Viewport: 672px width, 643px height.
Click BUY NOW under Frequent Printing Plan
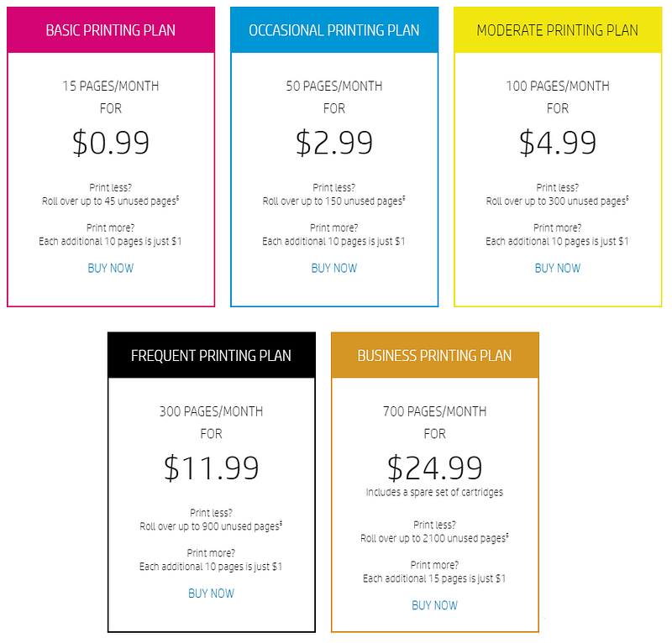tap(212, 593)
